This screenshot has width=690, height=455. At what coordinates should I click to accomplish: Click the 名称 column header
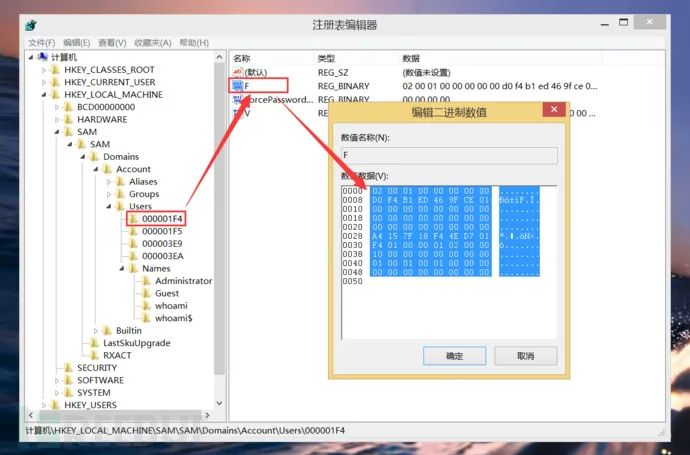(x=272, y=58)
